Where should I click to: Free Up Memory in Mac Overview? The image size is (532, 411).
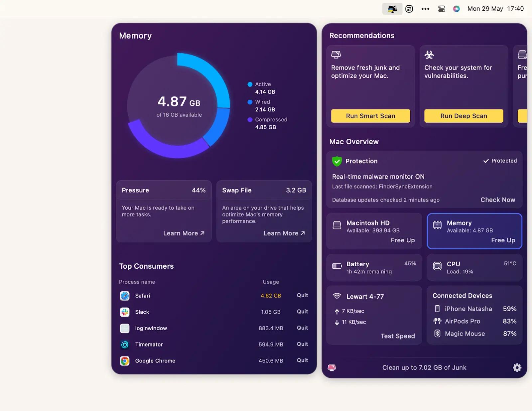point(503,240)
